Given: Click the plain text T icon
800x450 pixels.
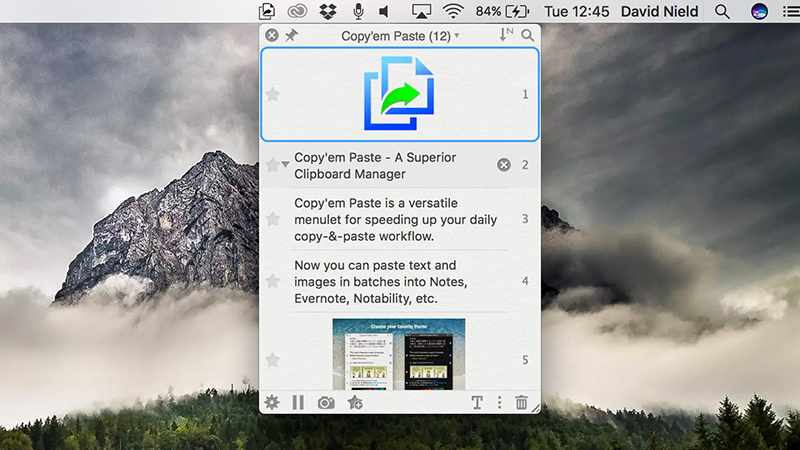Looking at the screenshot, I should coord(477,403).
